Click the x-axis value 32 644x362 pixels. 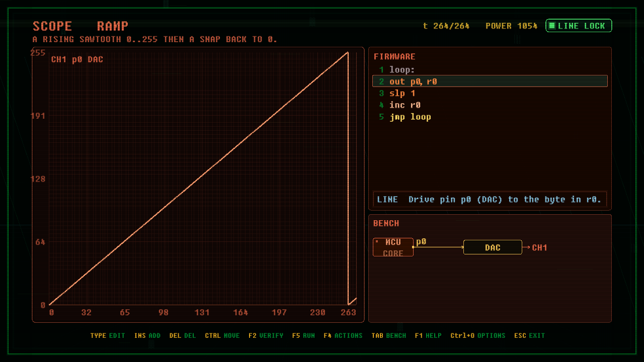click(86, 313)
